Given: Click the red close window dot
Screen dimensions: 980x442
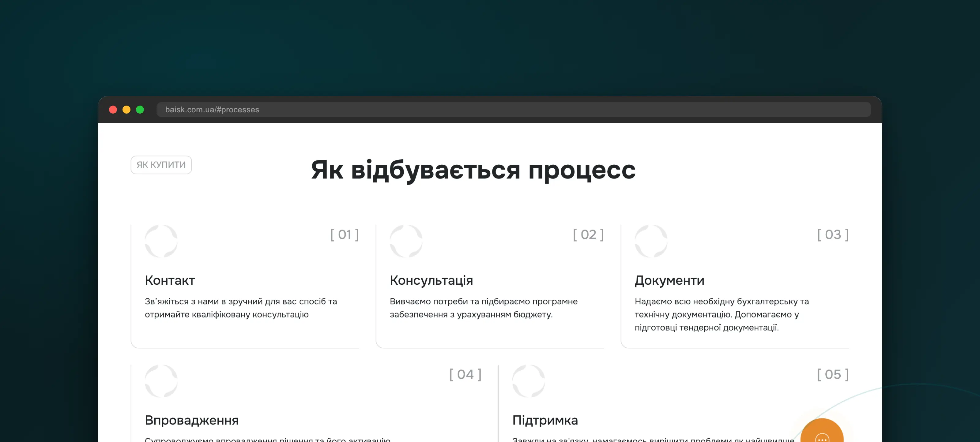Looking at the screenshot, I should [113, 110].
